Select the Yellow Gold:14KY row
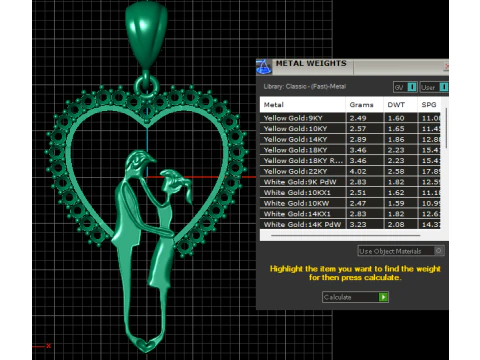Viewport: 480px width, 360px height. pyautogui.click(x=350, y=139)
